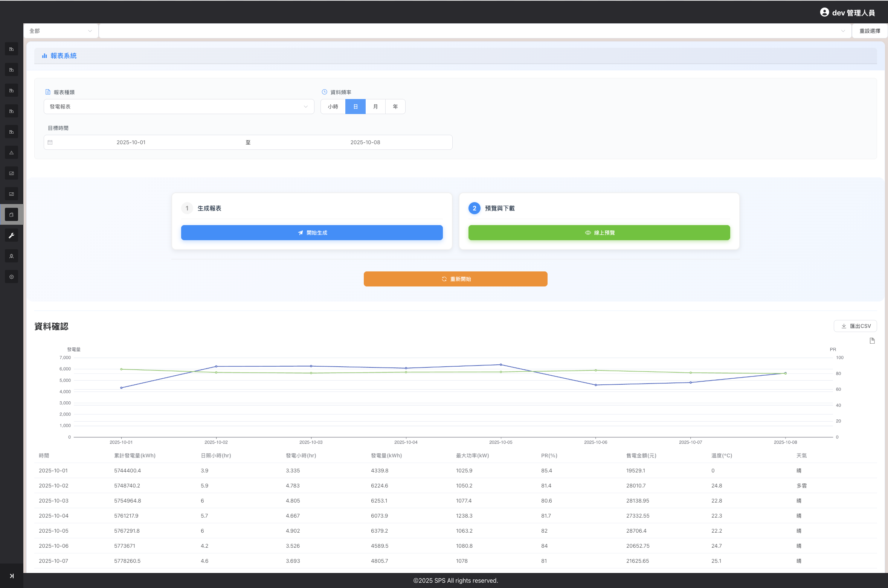
Task: Select the 日 data frequency
Action: point(355,107)
